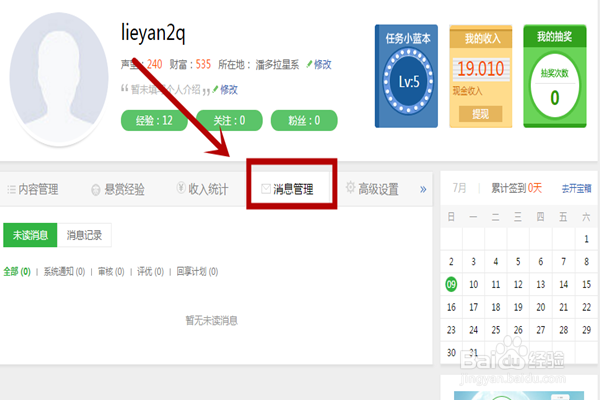Click 修改 link next to location
Screen dimensions: 600x400
[323, 64]
